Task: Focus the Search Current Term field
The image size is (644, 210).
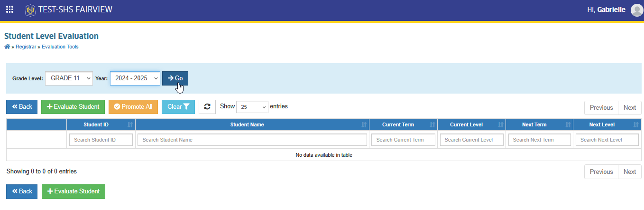Action: [404, 140]
